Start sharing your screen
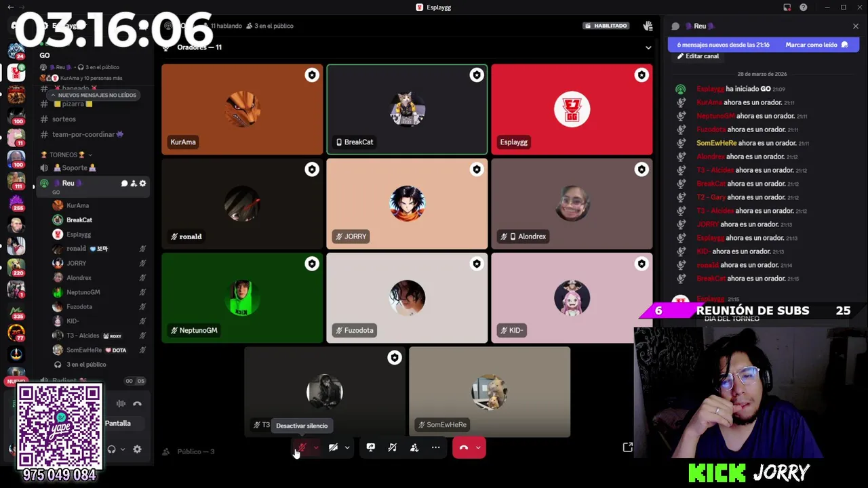 point(371,447)
